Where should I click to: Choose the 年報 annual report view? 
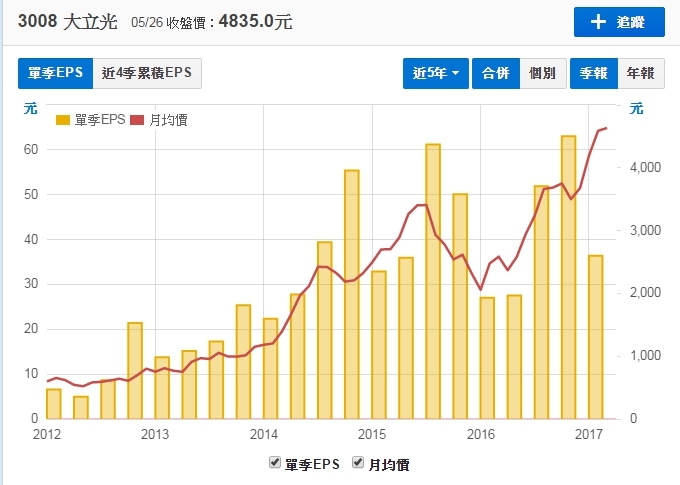641,73
